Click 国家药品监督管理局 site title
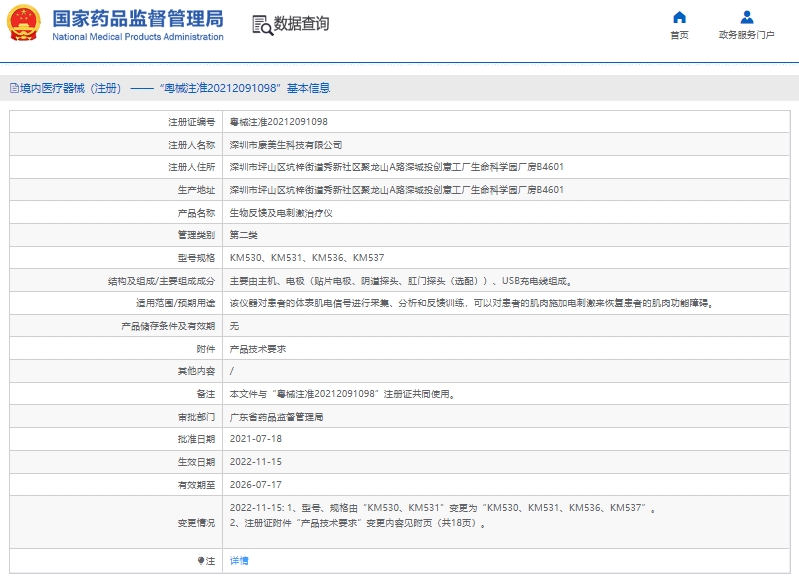This screenshot has width=799, height=582. click(138, 19)
